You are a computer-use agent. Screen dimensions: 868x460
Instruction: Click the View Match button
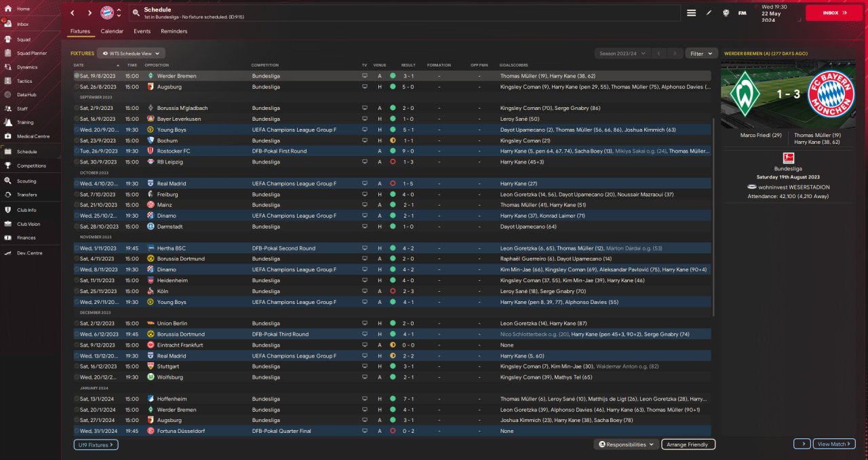point(834,444)
